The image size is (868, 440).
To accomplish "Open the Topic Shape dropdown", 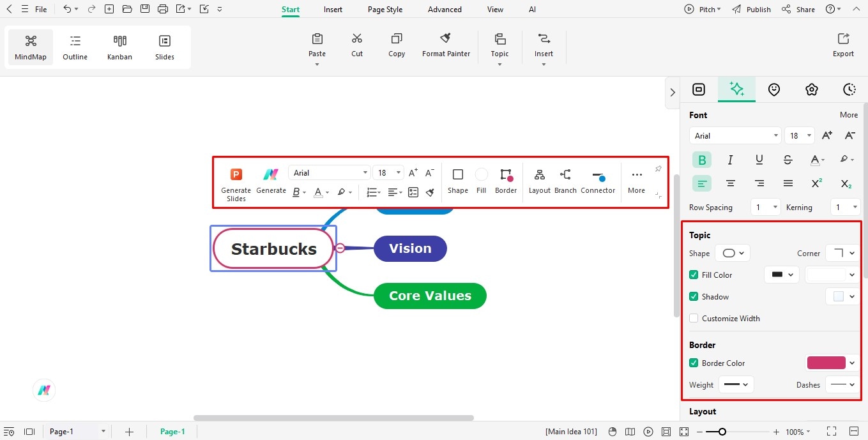I will pyautogui.click(x=733, y=254).
